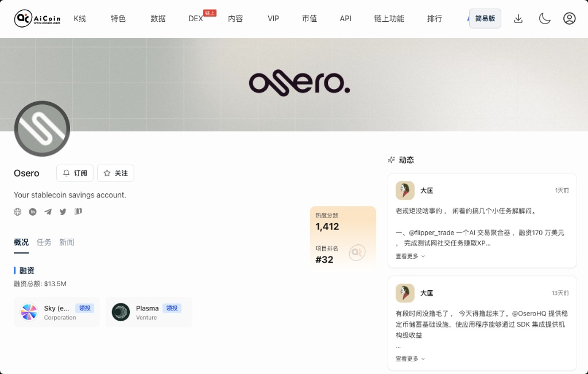588x374 pixels.
Task: Open the 内容 menu
Action: click(235, 18)
